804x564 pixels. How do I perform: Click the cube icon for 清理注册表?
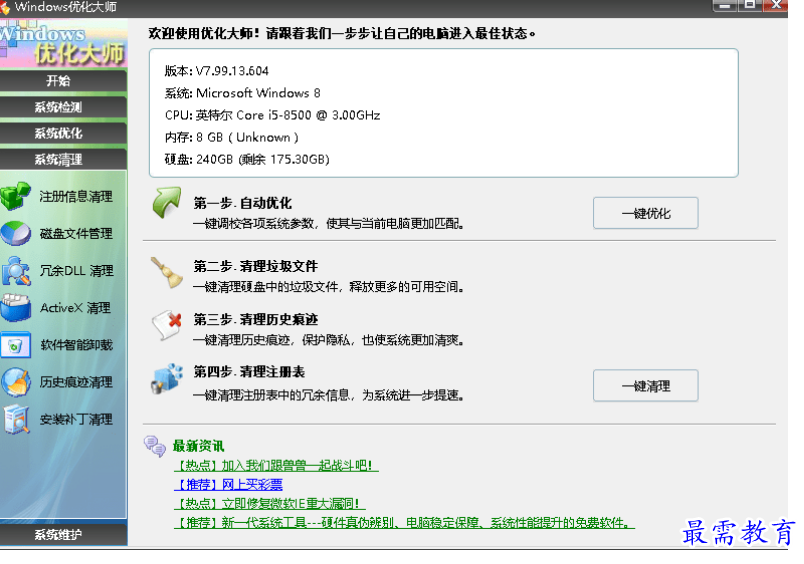coord(167,379)
